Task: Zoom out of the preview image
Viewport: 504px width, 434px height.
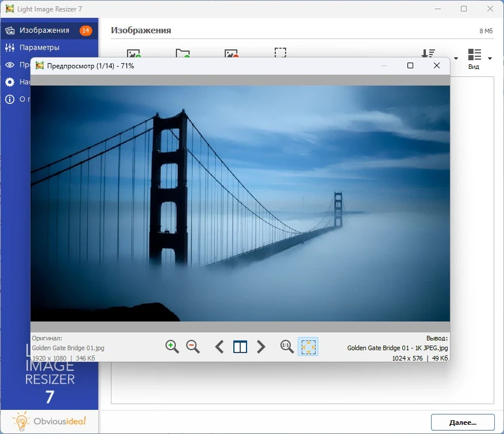Action: coord(193,347)
